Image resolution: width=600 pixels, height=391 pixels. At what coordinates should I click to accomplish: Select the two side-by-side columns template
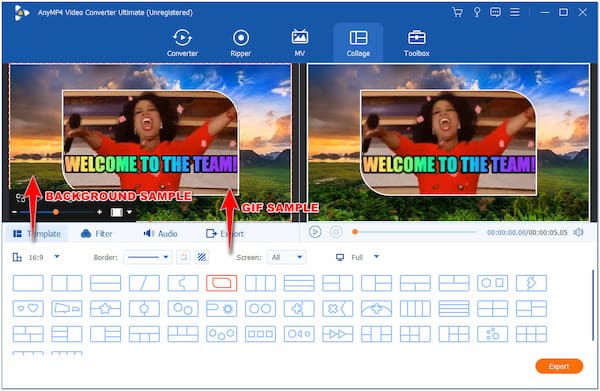[x=67, y=283]
